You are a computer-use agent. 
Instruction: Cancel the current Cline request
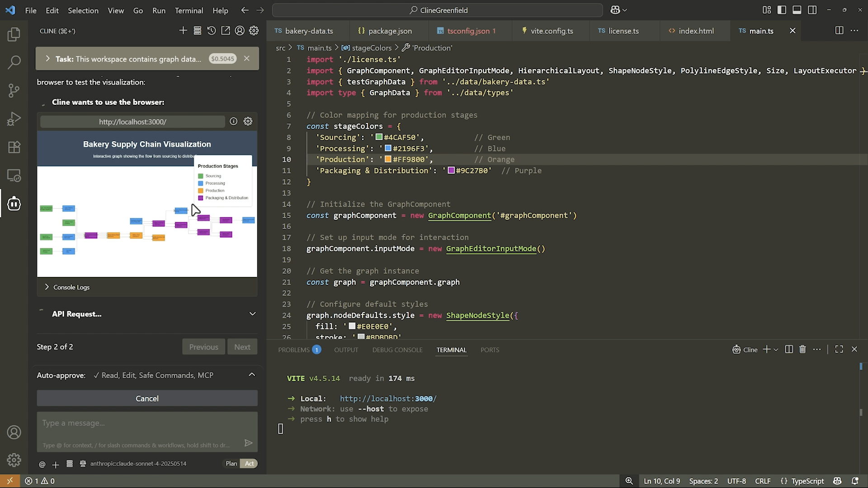147,398
